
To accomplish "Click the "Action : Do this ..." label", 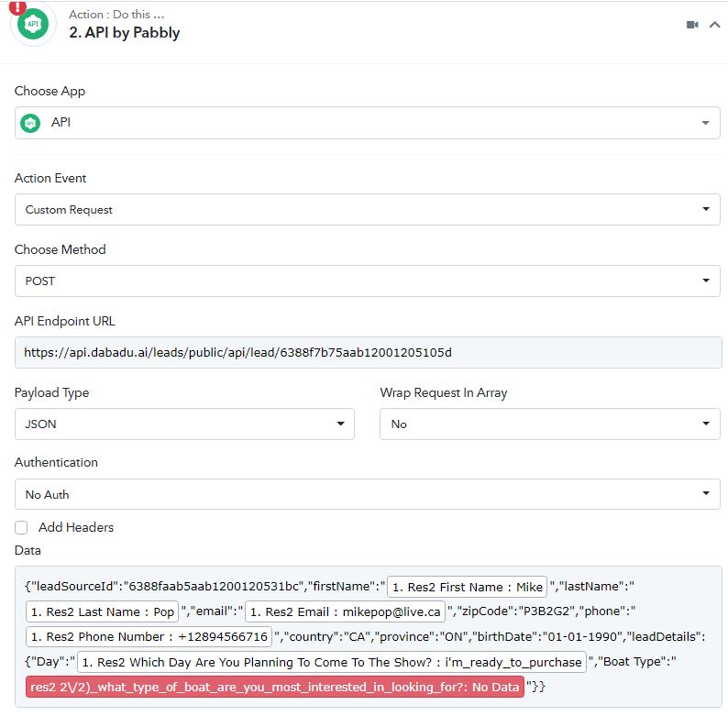I will coord(116,15).
